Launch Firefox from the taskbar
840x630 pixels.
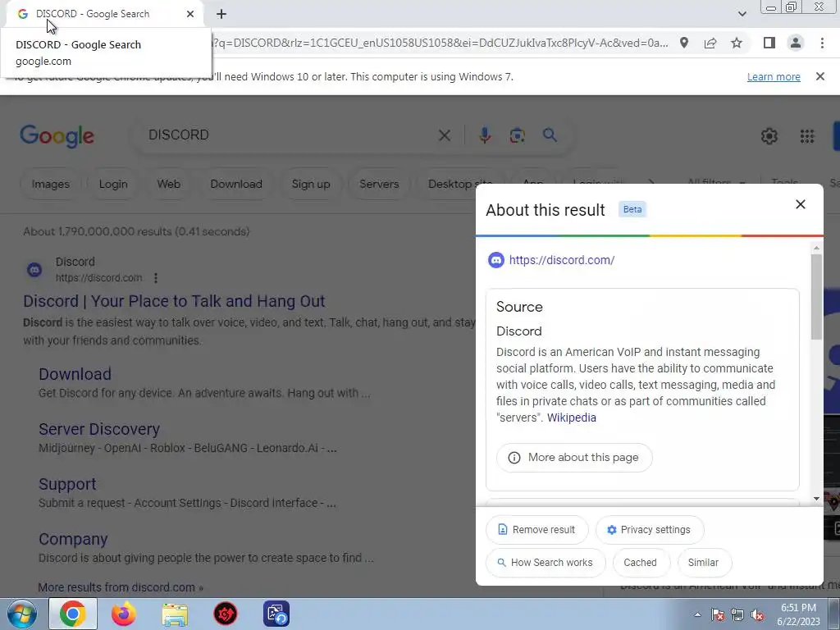(124, 614)
